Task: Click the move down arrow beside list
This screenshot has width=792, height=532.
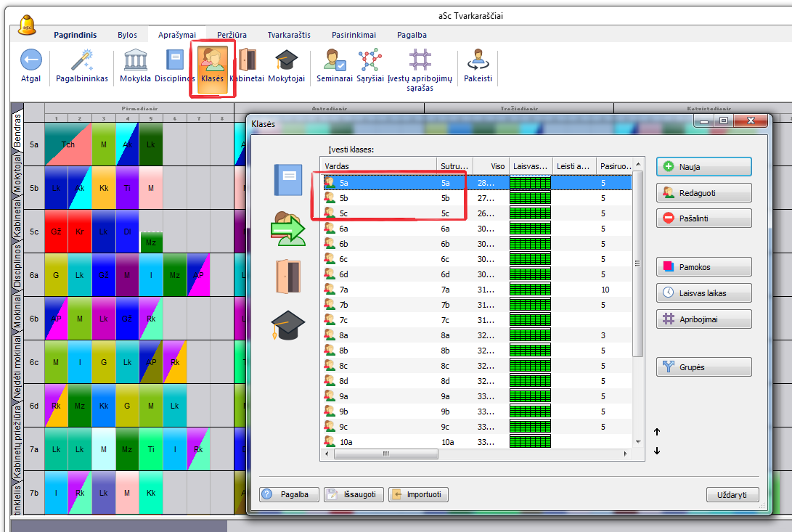Action: click(657, 451)
